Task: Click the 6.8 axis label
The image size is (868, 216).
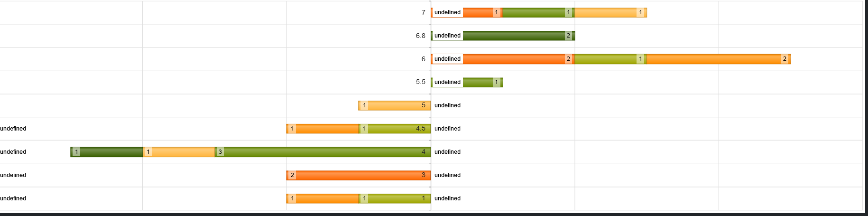Action: coord(420,36)
